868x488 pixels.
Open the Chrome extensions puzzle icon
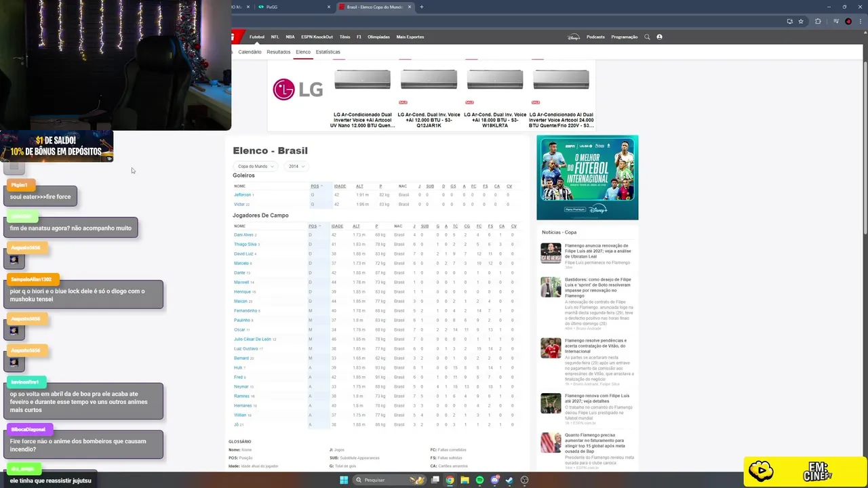[818, 21]
